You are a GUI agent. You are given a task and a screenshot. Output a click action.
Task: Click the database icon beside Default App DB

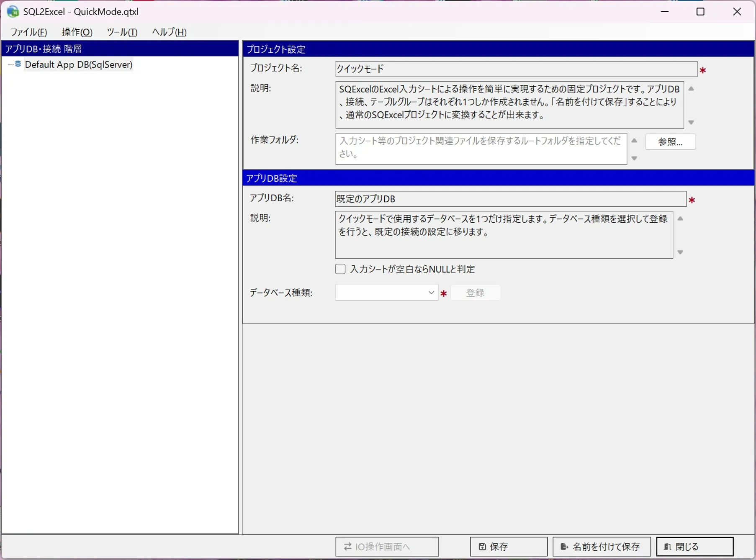pos(18,64)
